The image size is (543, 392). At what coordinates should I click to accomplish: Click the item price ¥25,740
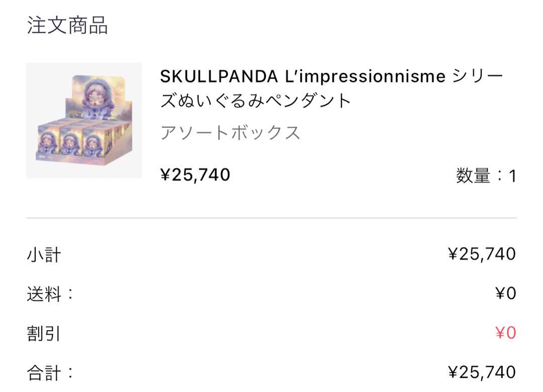[195, 174]
